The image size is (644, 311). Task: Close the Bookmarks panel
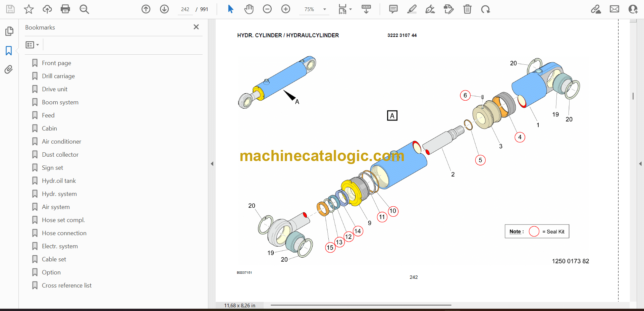coord(196,27)
